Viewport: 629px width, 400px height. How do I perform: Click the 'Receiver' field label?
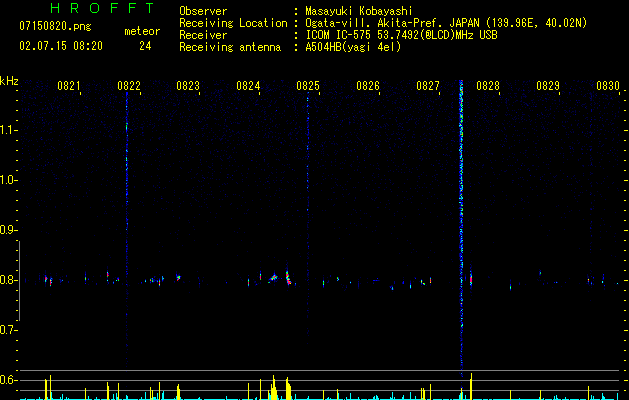tap(203, 35)
